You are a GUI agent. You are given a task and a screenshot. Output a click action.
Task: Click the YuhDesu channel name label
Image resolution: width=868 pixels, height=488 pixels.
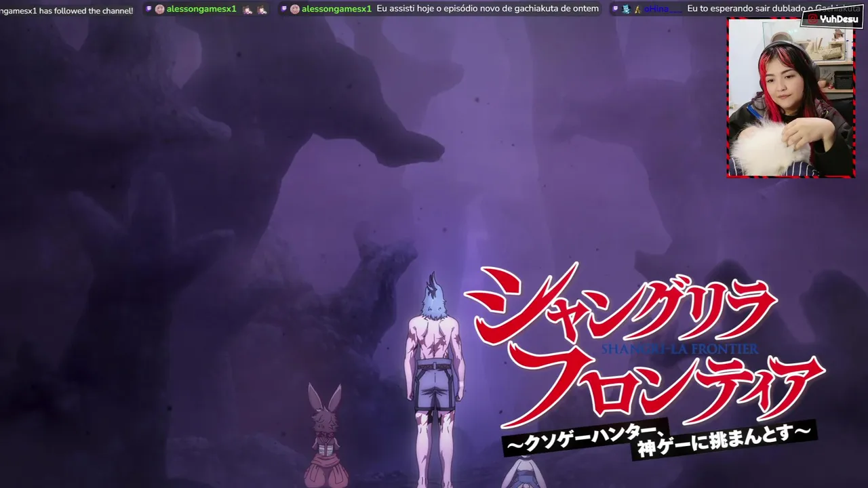(x=839, y=19)
